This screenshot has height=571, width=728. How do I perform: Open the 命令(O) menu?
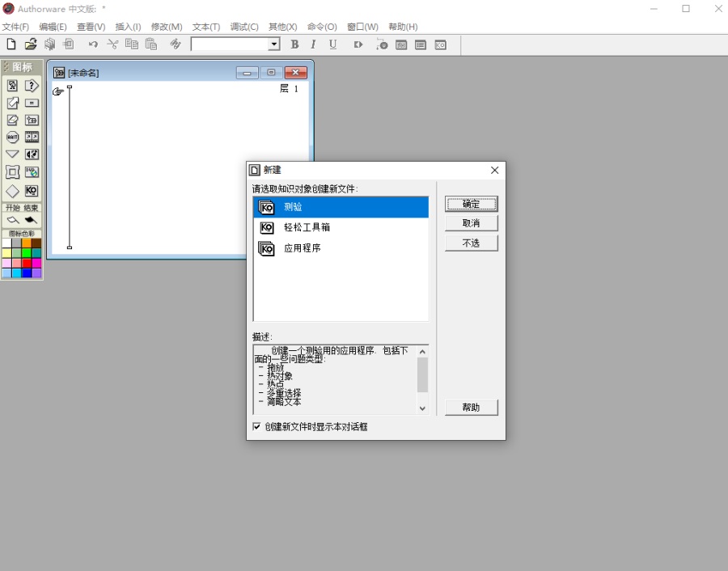322,27
